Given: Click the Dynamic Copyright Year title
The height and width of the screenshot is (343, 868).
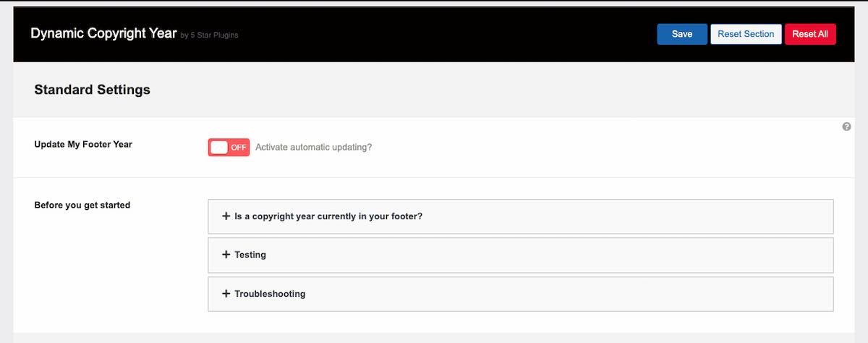Looking at the screenshot, I should 103,33.
